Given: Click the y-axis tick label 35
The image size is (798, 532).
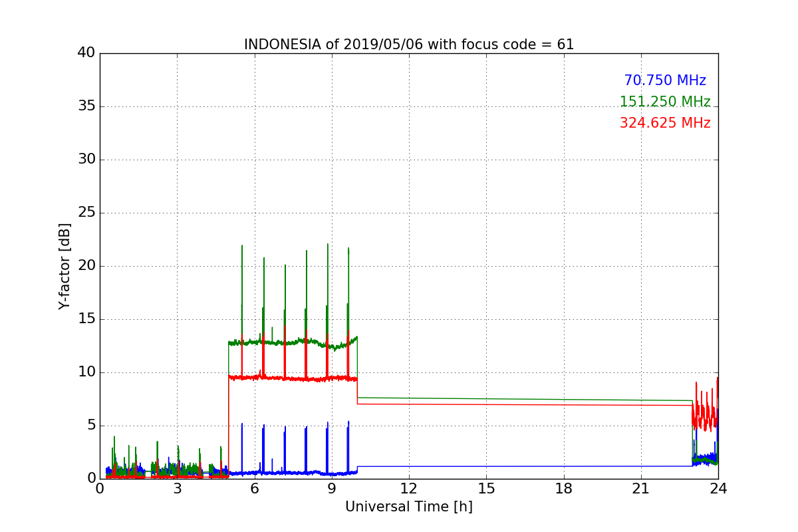Looking at the screenshot, I should tap(86, 106).
